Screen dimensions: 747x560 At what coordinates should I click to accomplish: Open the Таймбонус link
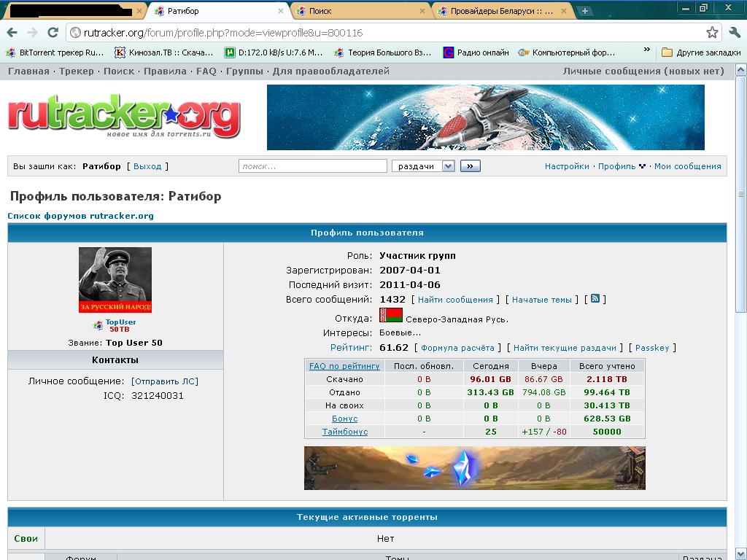tap(344, 432)
